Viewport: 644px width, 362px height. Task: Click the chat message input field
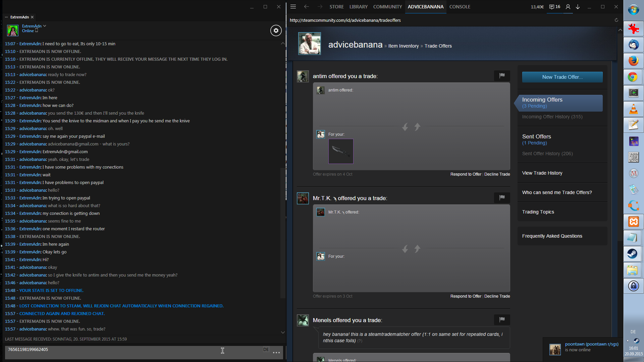[x=134, y=352]
